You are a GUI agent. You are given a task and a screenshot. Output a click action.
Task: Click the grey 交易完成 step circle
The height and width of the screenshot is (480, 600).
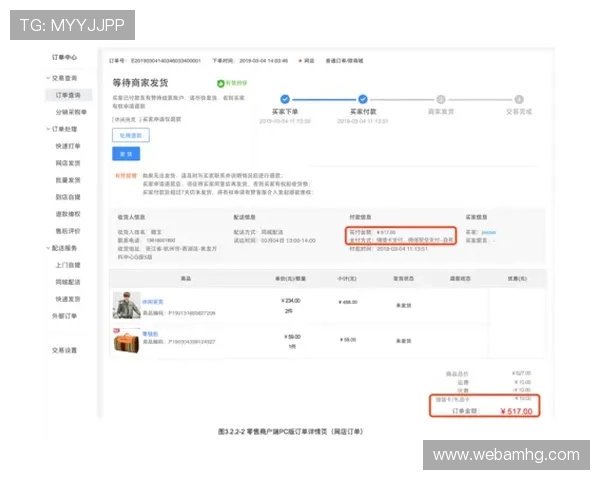pos(519,100)
